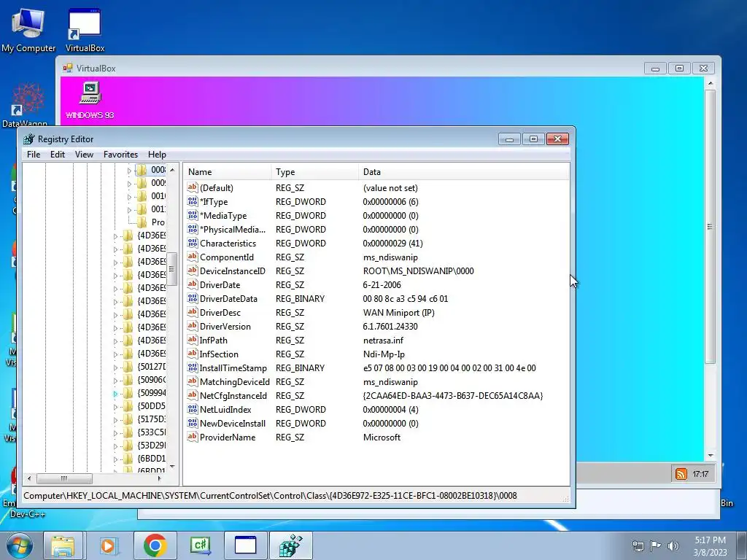Screen dimensions: 747x560
Task: Click the string icon beside ProviderName
Action: pyautogui.click(x=193, y=437)
